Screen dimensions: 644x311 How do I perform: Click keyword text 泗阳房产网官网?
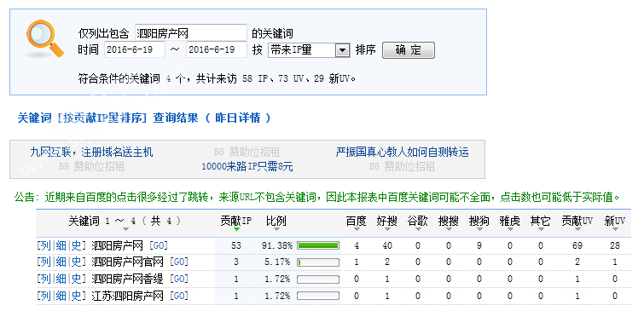[127, 262]
